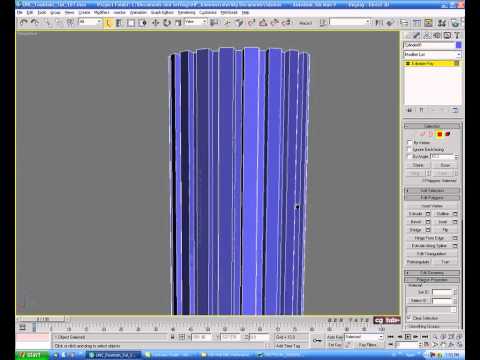The width and height of the screenshot is (480, 360).
Task: Collapse the Selection rollout header
Action: click(432, 126)
